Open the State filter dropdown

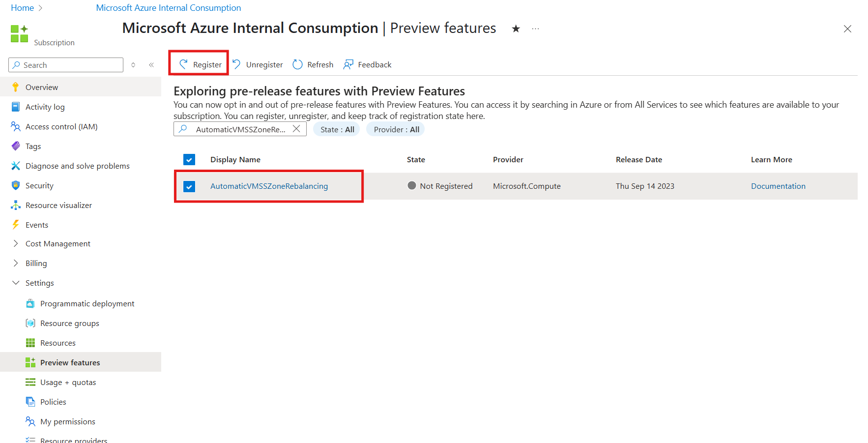click(337, 129)
